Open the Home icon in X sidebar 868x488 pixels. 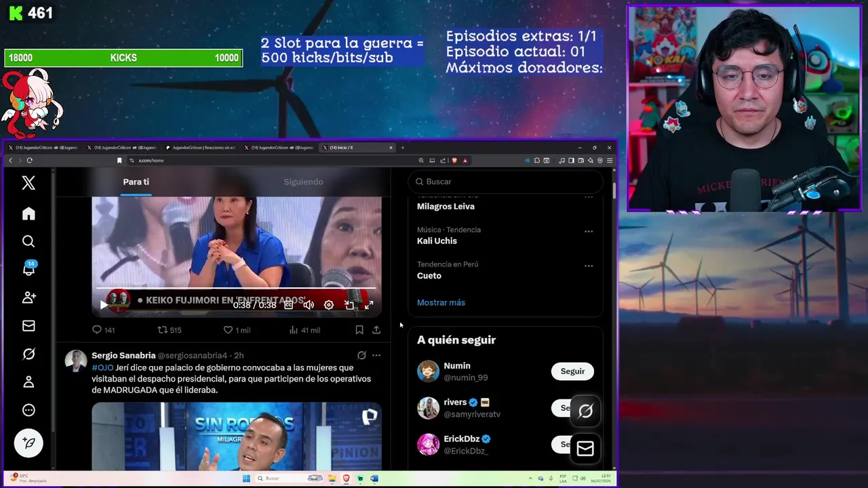[x=28, y=213]
